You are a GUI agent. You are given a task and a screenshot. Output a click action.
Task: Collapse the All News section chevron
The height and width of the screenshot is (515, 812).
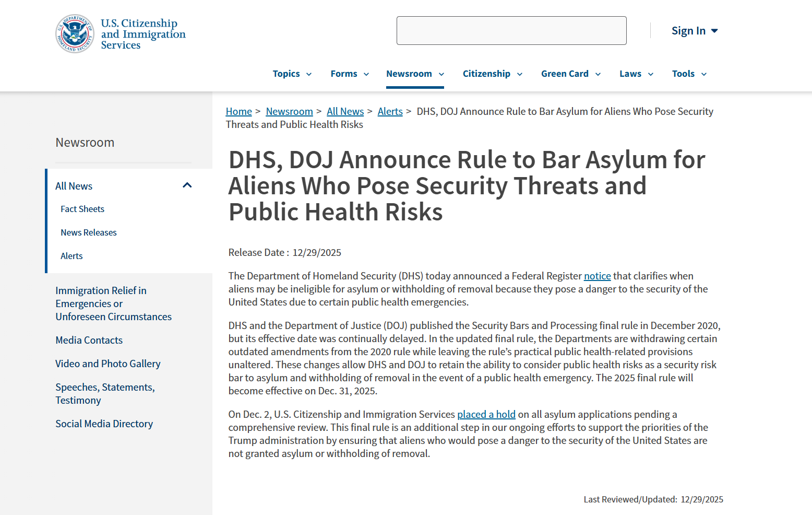tap(187, 185)
